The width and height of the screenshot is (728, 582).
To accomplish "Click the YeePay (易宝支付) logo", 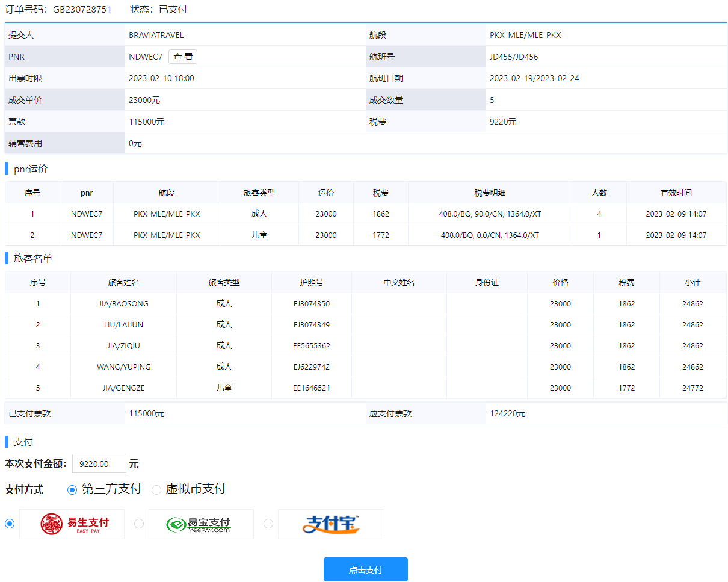I will pos(201,524).
